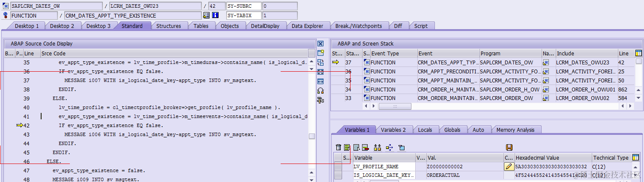The height and width of the screenshot is (182, 644).
Task: Click the SY-SUBRC field
Action: coord(244,6)
